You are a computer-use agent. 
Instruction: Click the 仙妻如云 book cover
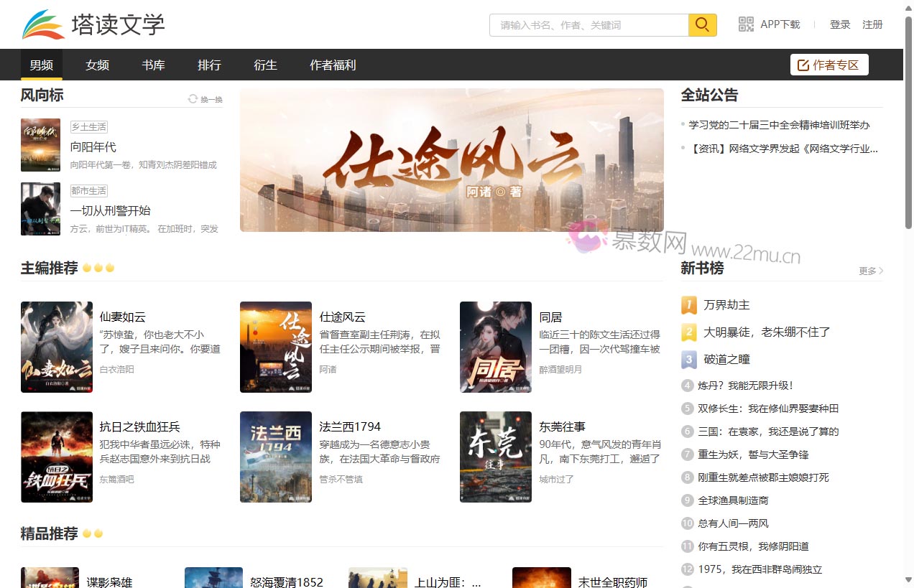coord(57,347)
